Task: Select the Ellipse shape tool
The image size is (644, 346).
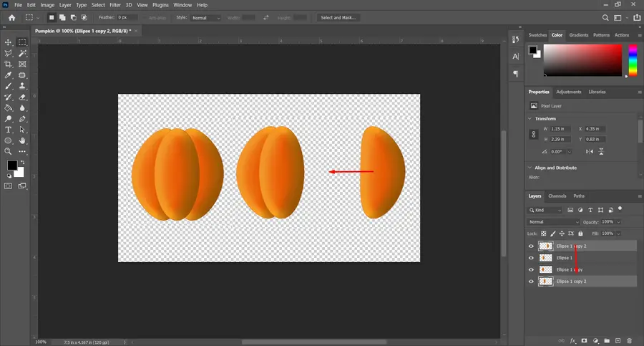Action: point(8,140)
